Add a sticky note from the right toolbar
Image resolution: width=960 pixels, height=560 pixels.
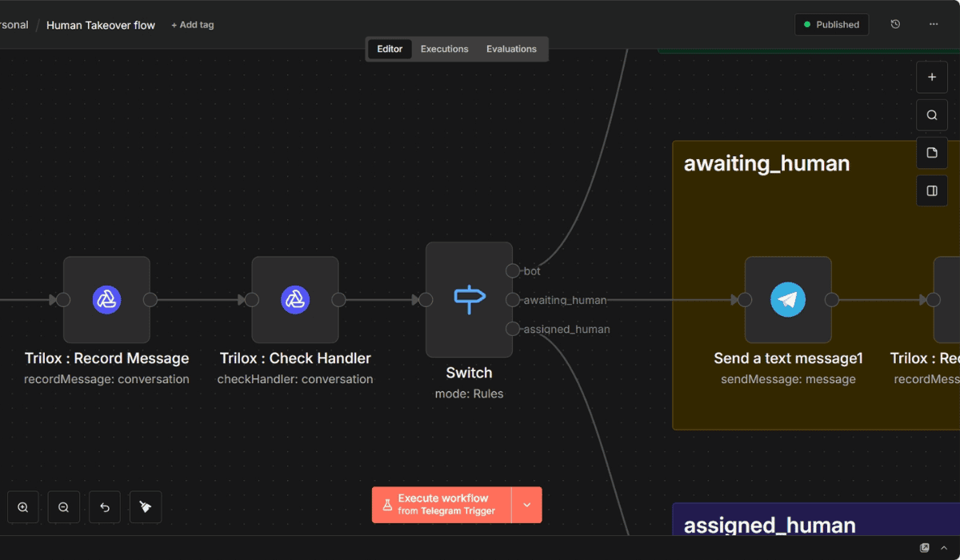tap(931, 153)
